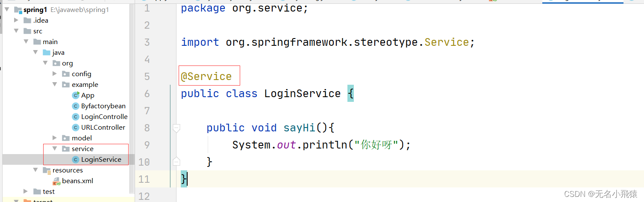This screenshot has height=202, width=644.
Task: Collapse the spring1 project root node
Action: (x=7, y=9)
